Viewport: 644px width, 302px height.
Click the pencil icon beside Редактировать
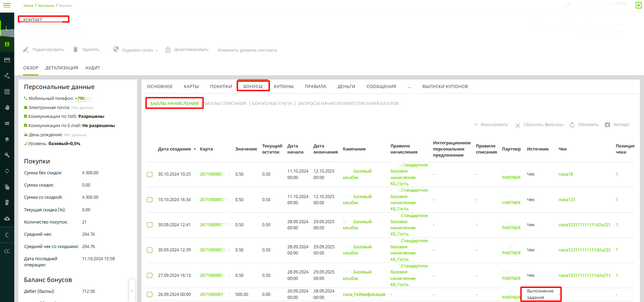26,50
